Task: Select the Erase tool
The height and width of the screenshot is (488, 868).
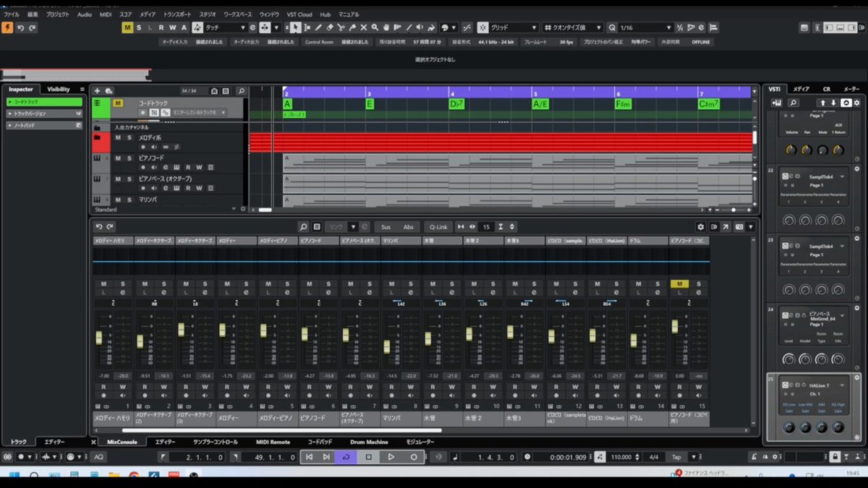Action: point(330,27)
